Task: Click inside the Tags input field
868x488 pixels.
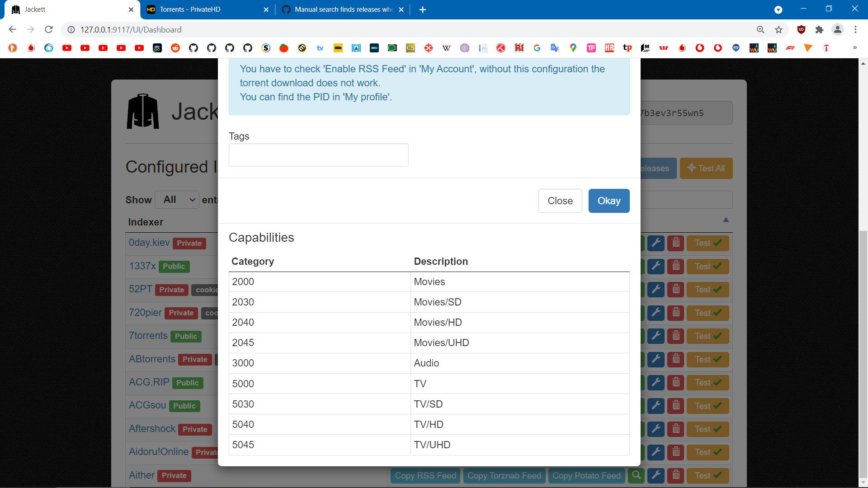Action: (318, 155)
